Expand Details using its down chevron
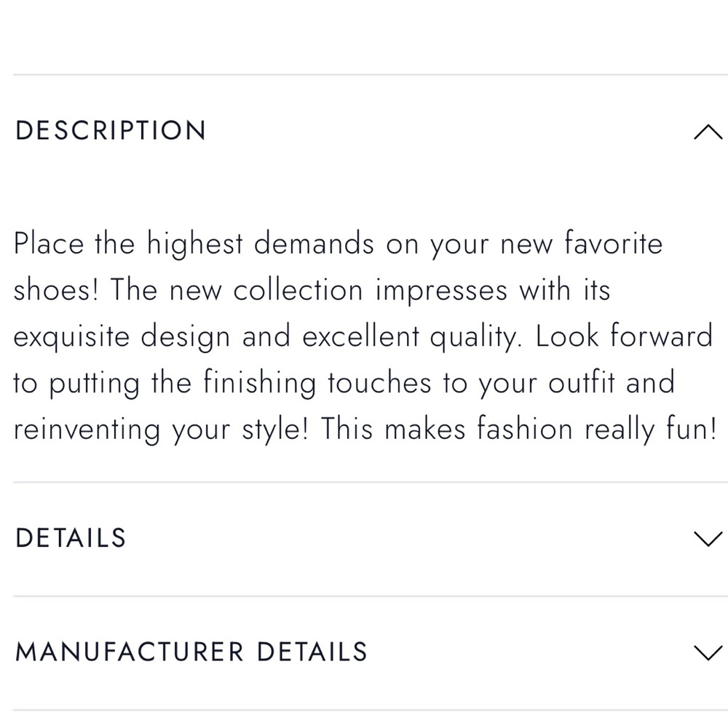728x728 pixels. coord(708,539)
